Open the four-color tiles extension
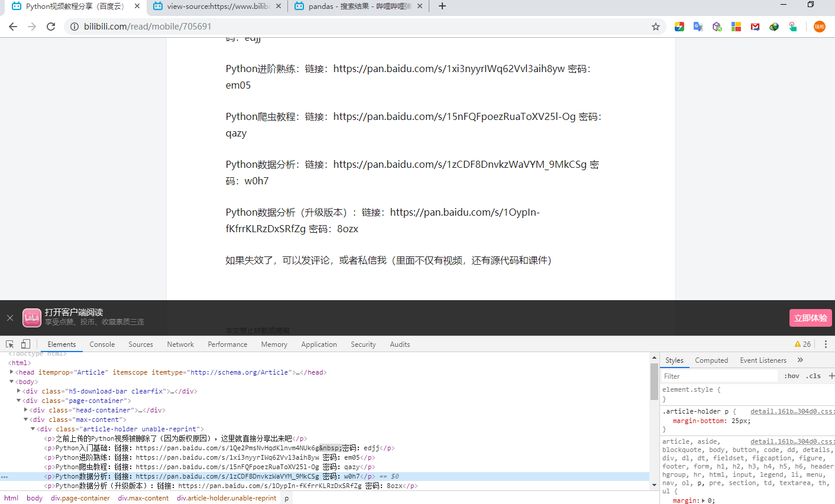The height and width of the screenshot is (504, 835). coord(736,27)
